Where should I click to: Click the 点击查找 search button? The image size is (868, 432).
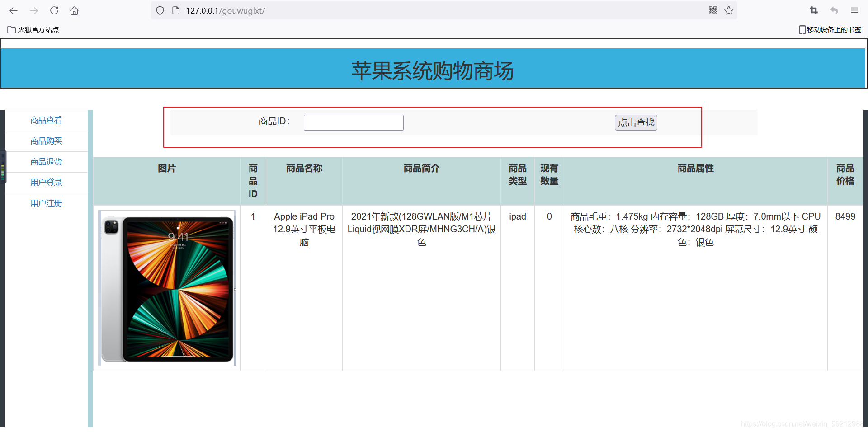click(636, 122)
